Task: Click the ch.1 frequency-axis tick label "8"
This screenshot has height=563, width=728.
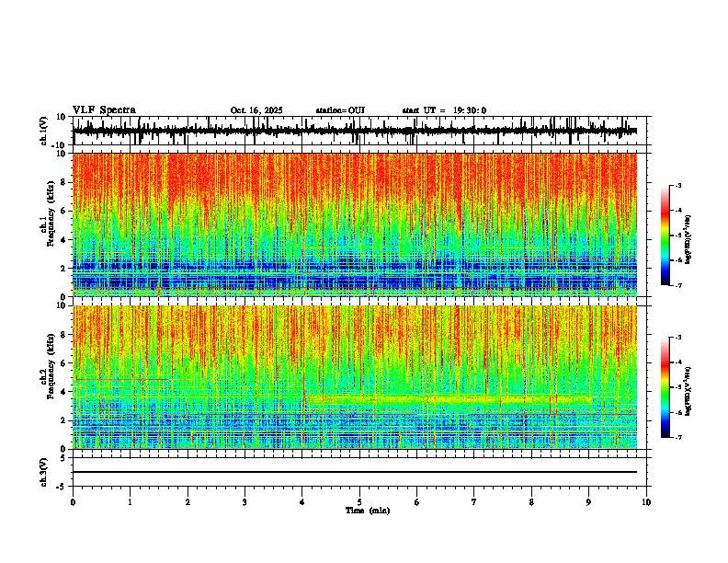Action: [x=63, y=182]
